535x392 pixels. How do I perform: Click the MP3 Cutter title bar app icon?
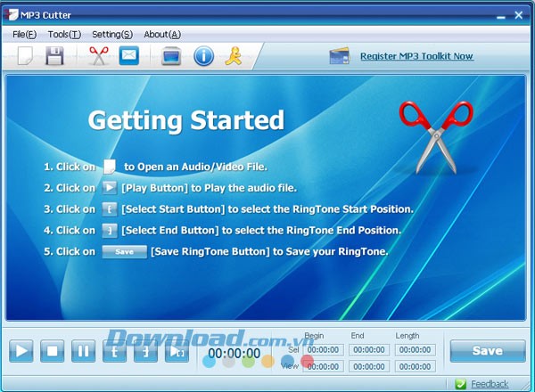(x=12, y=14)
